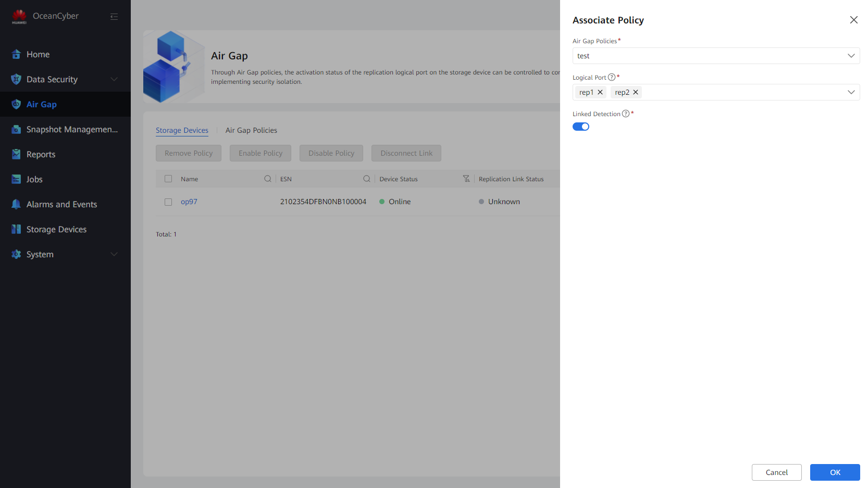Collapse the sidebar with the menu icon
The height and width of the screenshot is (488, 868).
coord(114,17)
